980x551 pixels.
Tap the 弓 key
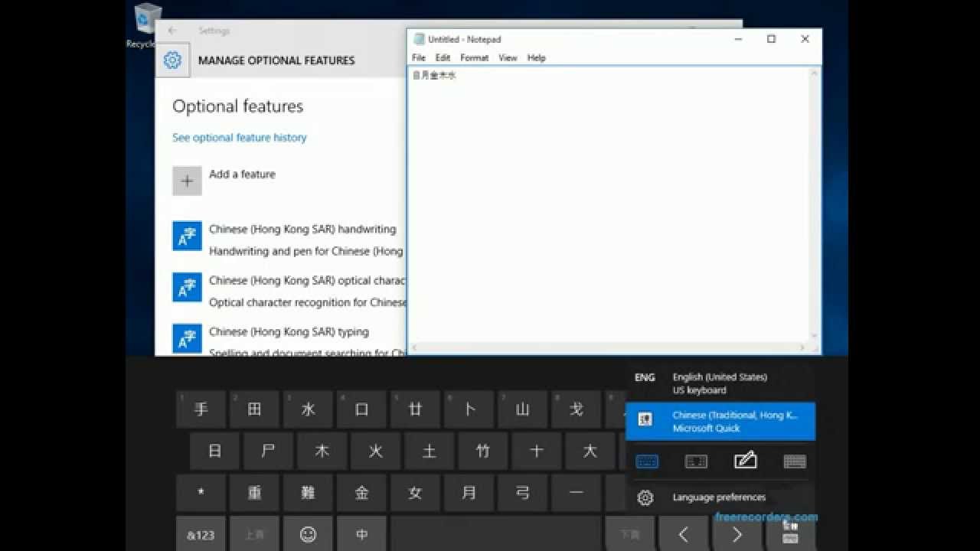click(522, 493)
